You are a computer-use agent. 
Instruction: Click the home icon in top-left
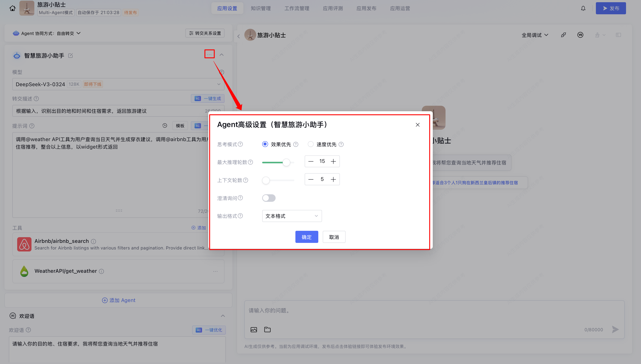13,8
